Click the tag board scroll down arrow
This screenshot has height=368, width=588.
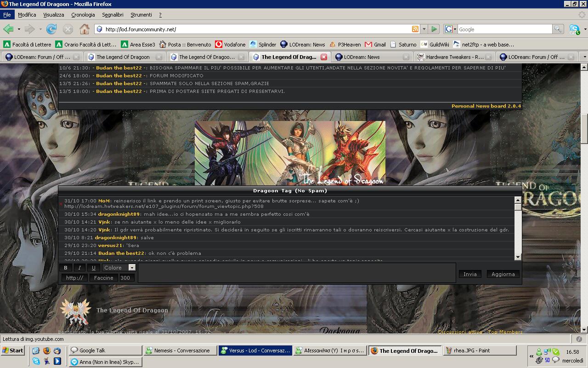(518, 257)
